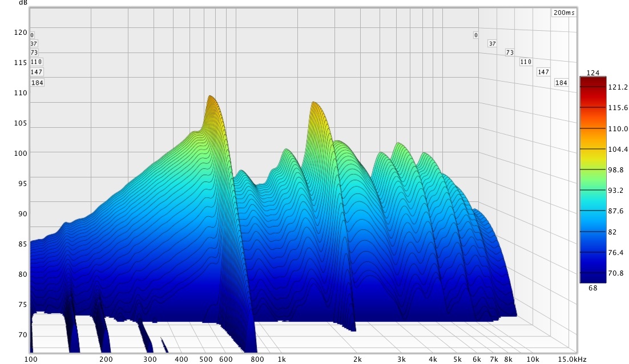Image resolution: width=629 pixels, height=364 pixels.
Task: Click the green band near 93.2 on legend
Action: coord(592,191)
